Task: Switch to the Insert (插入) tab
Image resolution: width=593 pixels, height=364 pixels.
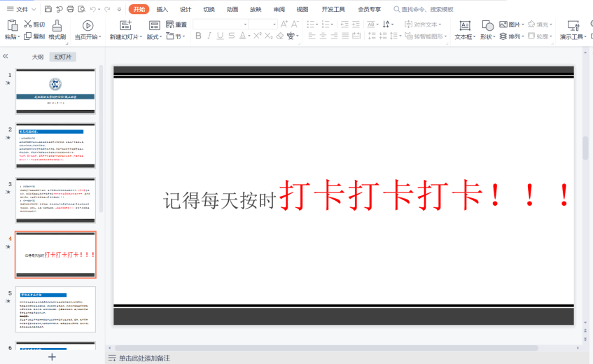Action: (162, 9)
